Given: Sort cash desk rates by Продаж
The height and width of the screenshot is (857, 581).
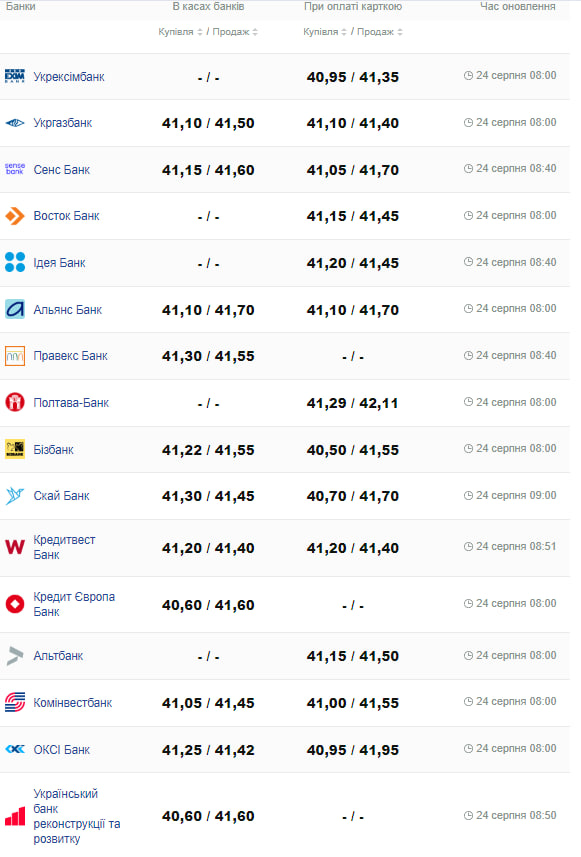Looking at the screenshot, I should point(235,32).
